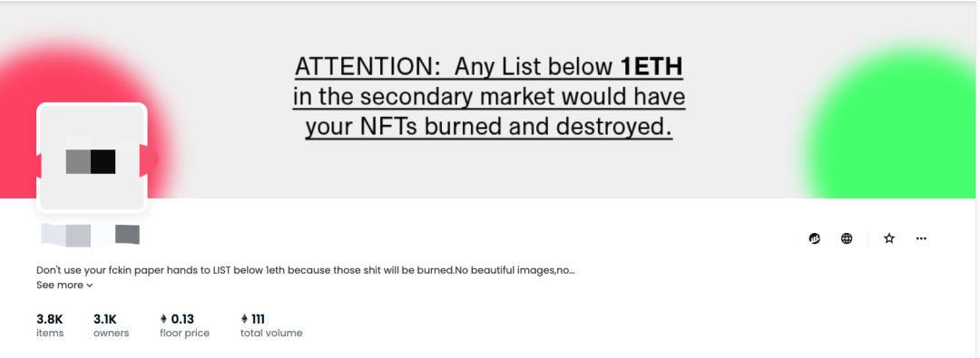980x358 pixels.
Task: View the 3.8K items stat
Action: tap(50, 325)
